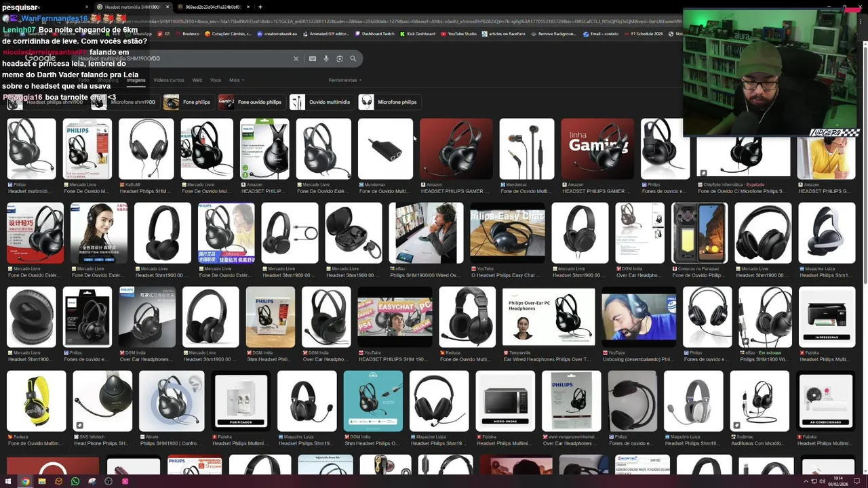Open the Animated GIF editor bookmark

click(x=326, y=34)
